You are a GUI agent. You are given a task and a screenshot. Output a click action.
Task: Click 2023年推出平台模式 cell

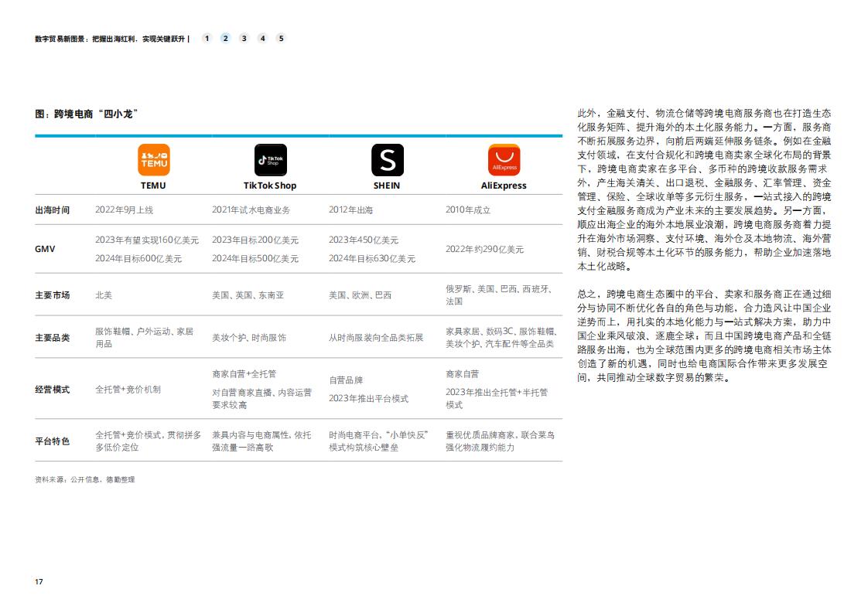click(x=369, y=398)
